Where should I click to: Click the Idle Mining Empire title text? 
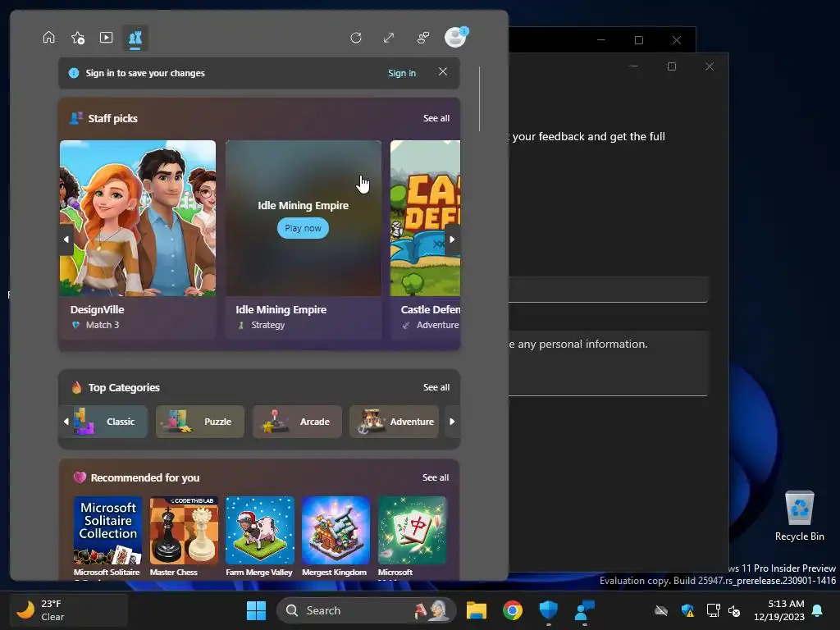click(281, 309)
